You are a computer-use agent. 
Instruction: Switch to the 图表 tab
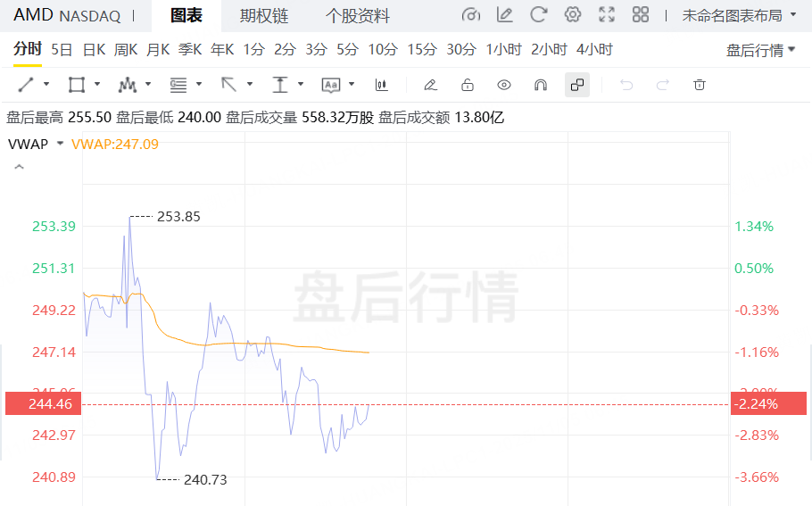[x=186, y=15]
